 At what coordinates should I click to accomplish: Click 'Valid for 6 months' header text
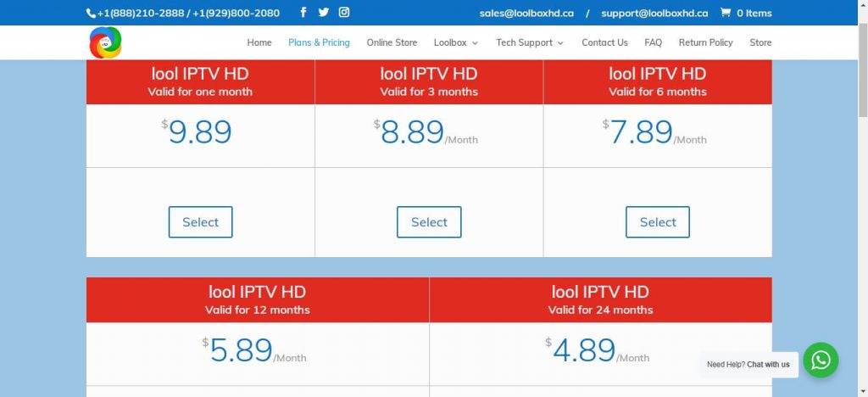coord(658,92)
